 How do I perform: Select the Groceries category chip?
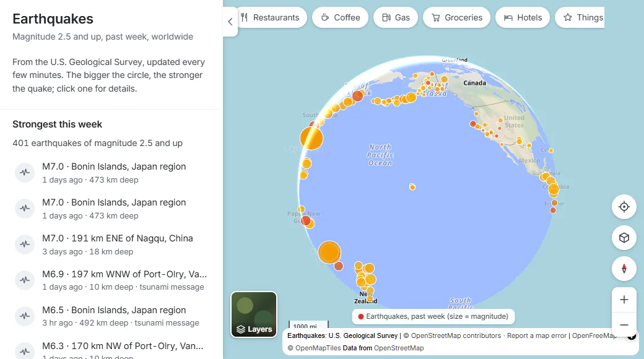click(x=457, y=18)
